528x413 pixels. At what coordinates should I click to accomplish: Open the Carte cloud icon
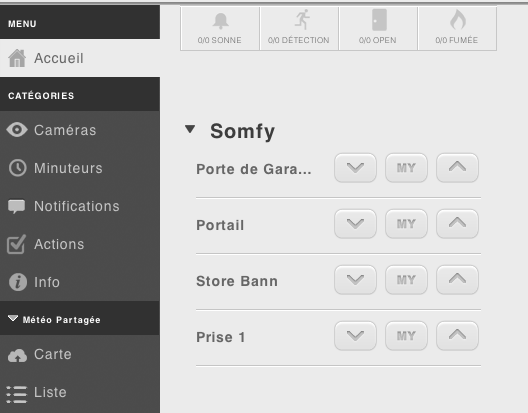[x=17, y=355]
